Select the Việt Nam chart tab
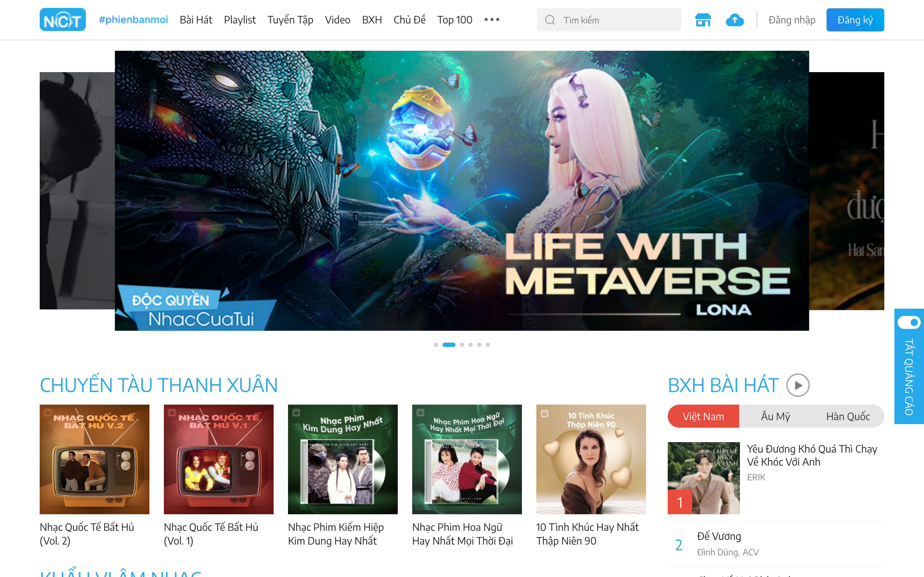The height and width of the screenshot is (577, 924). coord(703,416)
